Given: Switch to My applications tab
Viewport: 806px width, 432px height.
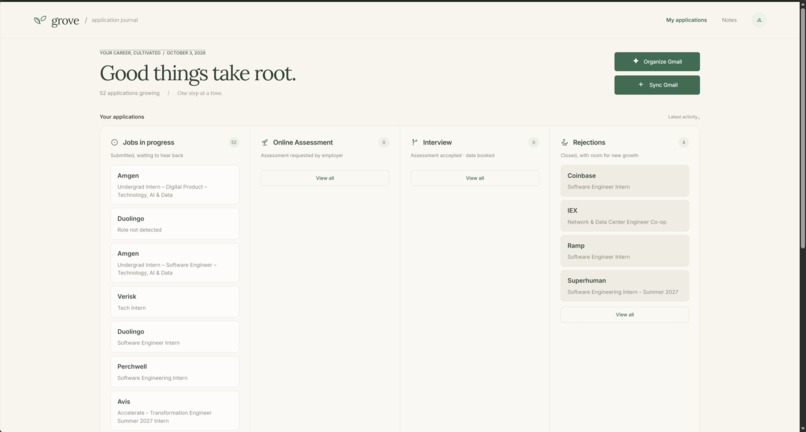Looking at the screenshot, I should pyautogui.click(x=686, y=20).
